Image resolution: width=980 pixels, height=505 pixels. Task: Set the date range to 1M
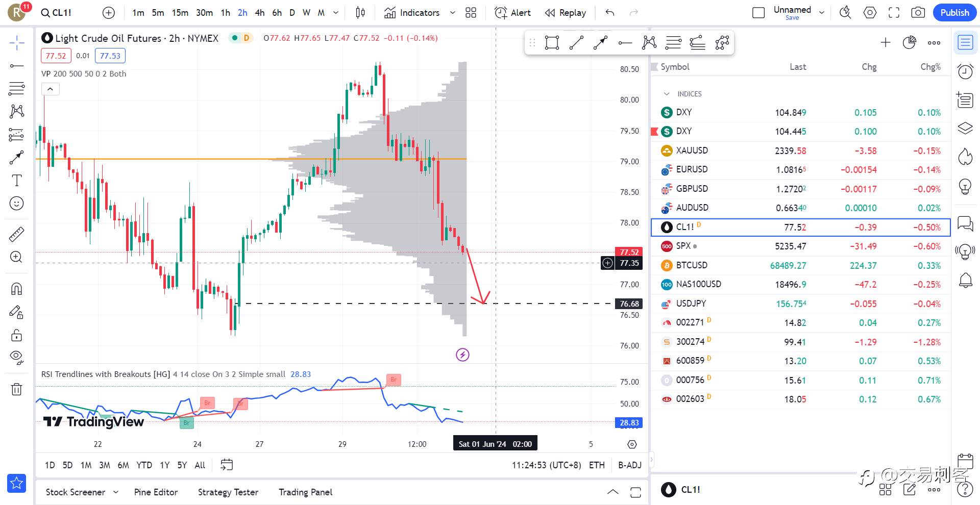[86, 465]
